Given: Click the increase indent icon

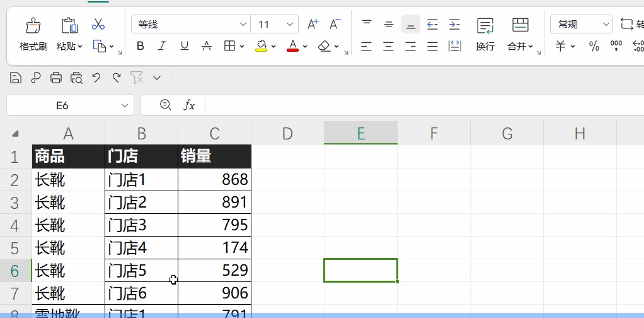Looking at the screenshot, I should point(454,24).
